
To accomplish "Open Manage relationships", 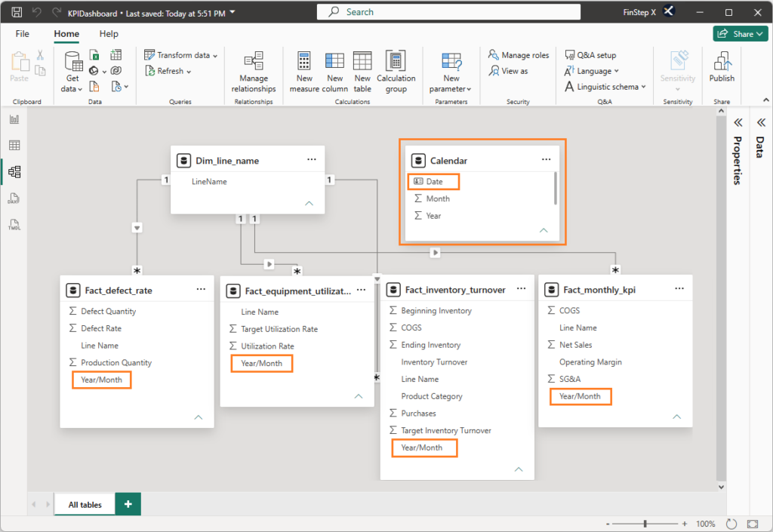I will point(254,72).
